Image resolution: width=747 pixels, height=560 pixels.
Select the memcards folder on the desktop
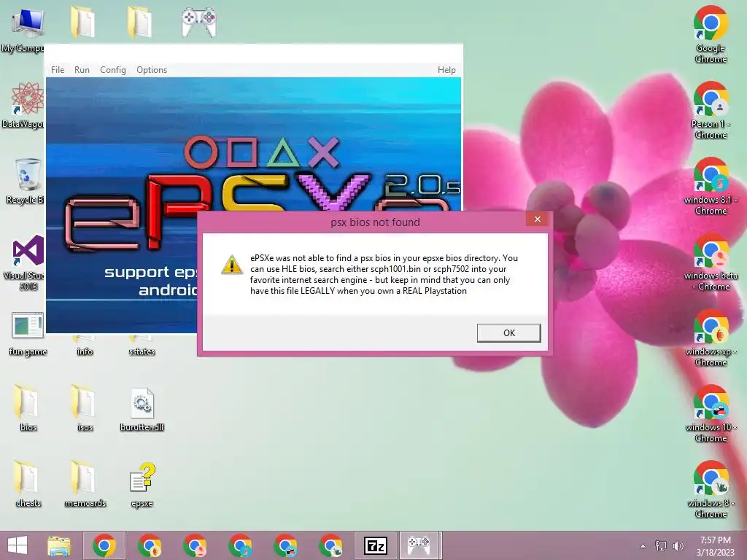(85, 484)
